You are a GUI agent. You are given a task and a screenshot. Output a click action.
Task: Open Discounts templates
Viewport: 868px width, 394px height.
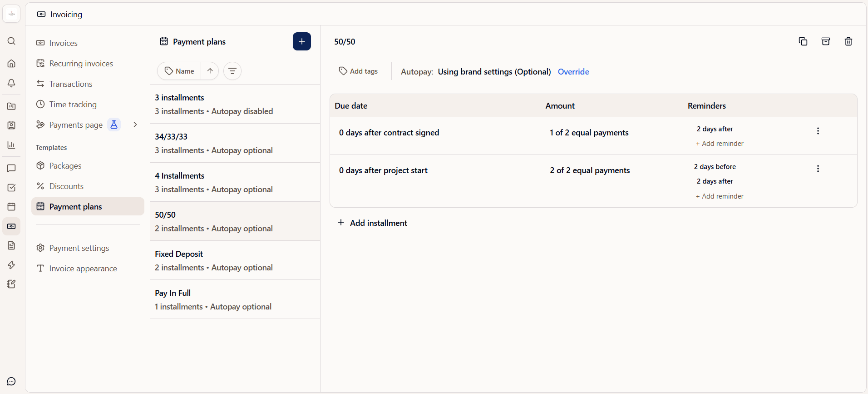(88, 186)
